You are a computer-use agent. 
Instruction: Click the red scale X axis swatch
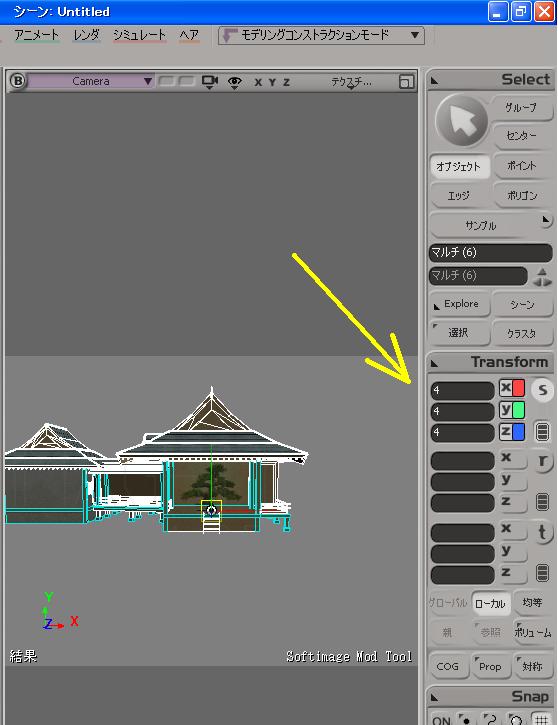pos(518,388)
